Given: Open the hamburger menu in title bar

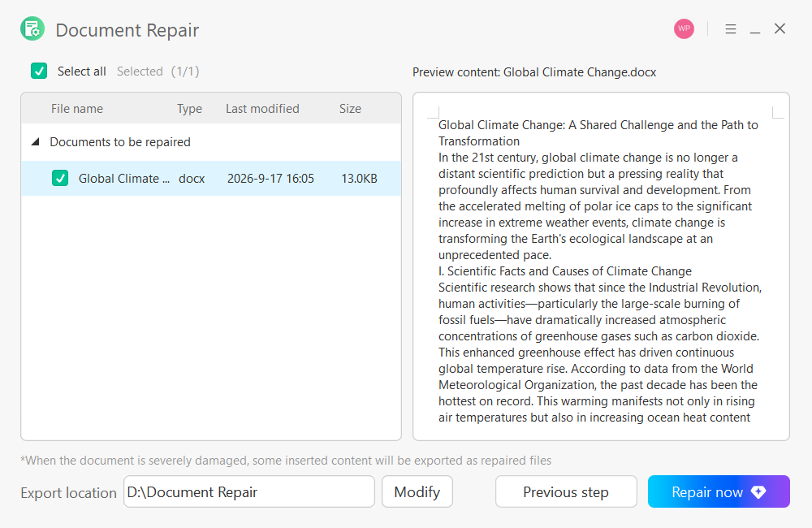Looking at the screenshot, I should click(x=731, y=29).
